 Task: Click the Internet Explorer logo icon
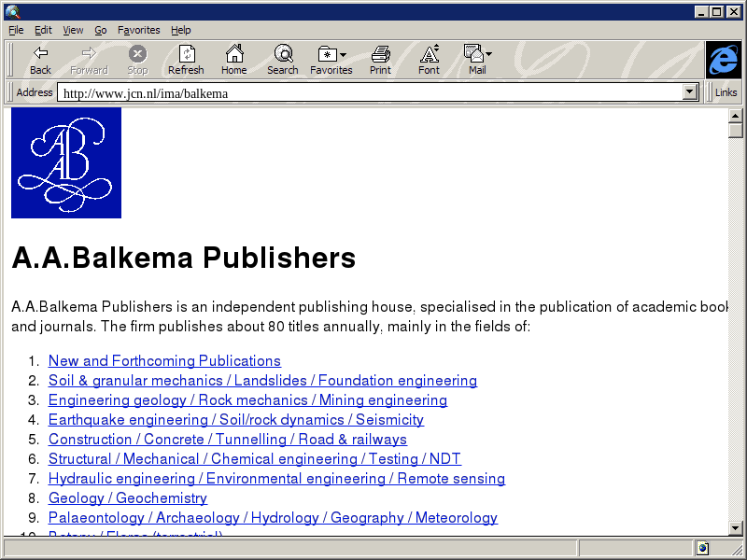click(x=723, y=60)
